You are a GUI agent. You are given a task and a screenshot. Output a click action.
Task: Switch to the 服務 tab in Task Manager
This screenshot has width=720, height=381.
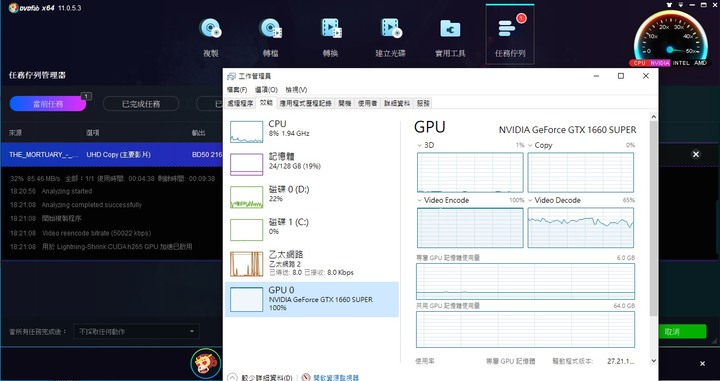click(423, 104)
